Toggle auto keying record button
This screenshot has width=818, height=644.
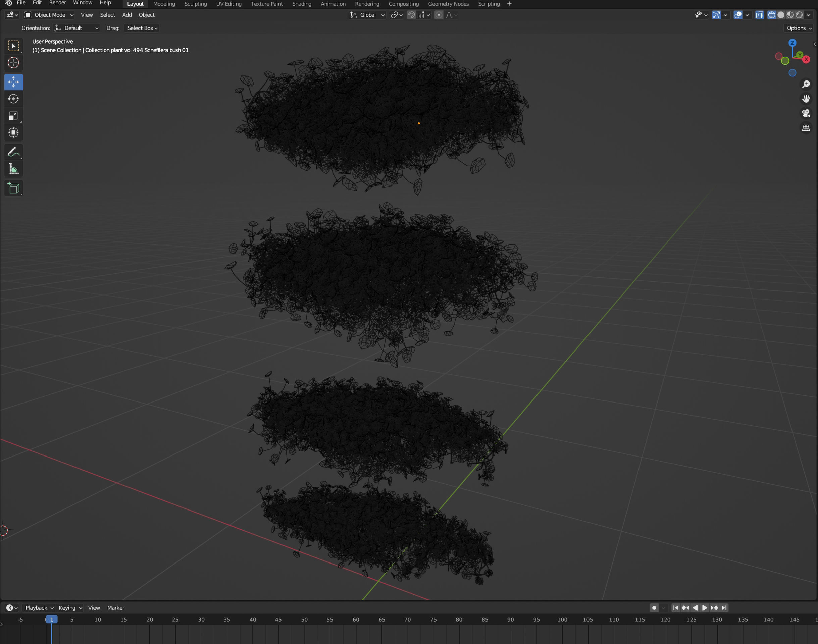point(654,608)
